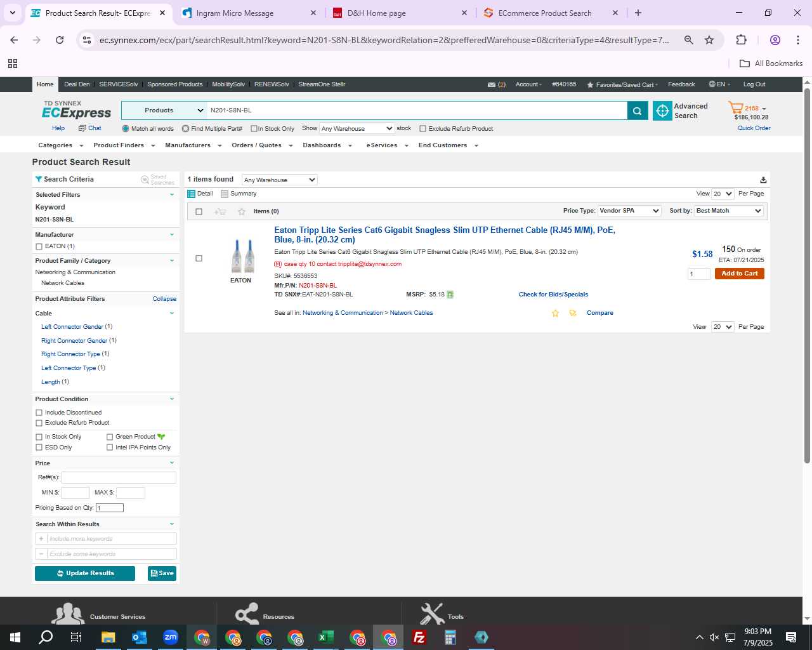
Task: Click Add to Cart button
Action: click(x=739, y=274)
